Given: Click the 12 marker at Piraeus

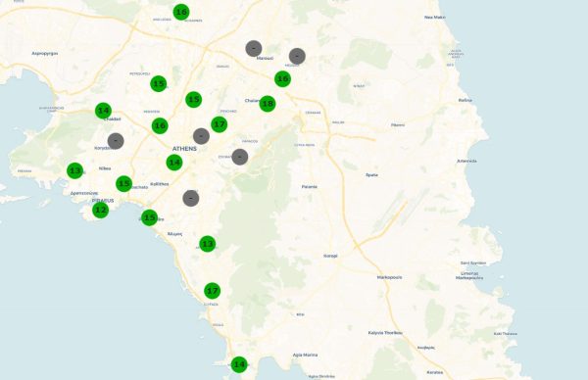Looking at the screenshot, I should click(x=101, y=211).
